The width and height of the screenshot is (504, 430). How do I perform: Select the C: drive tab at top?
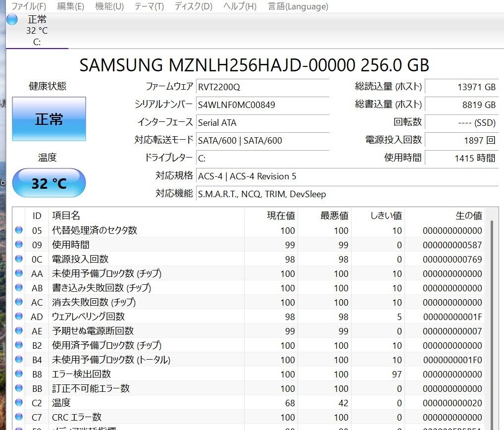37,31
